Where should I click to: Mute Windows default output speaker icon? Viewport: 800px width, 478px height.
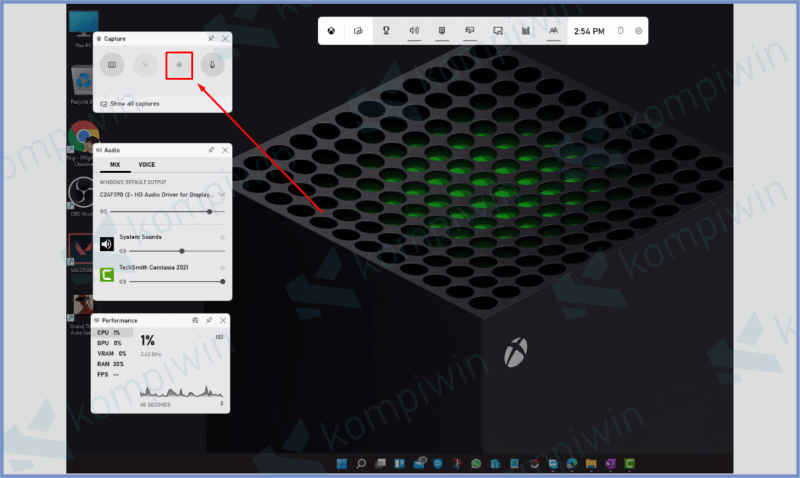tap(103, 211)
